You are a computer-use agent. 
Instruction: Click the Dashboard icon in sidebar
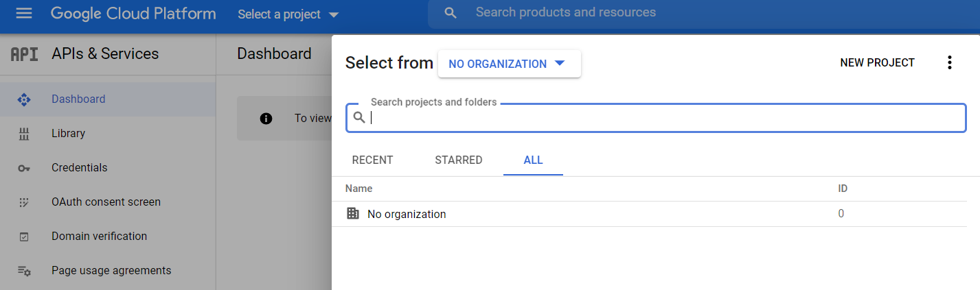click(x=24, y=99)
